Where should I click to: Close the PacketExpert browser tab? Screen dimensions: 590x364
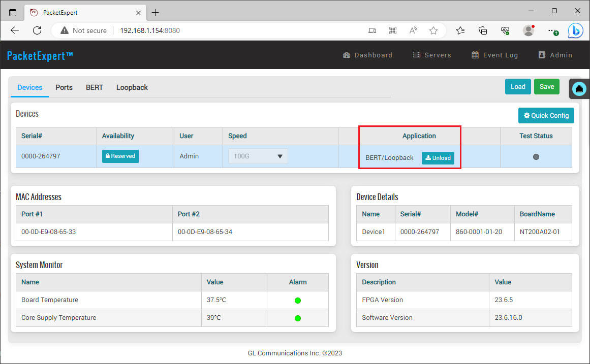point(138,13)
